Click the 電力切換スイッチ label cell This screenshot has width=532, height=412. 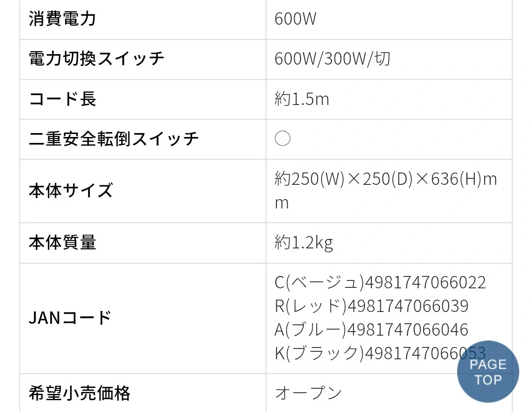tap(97, 59)
